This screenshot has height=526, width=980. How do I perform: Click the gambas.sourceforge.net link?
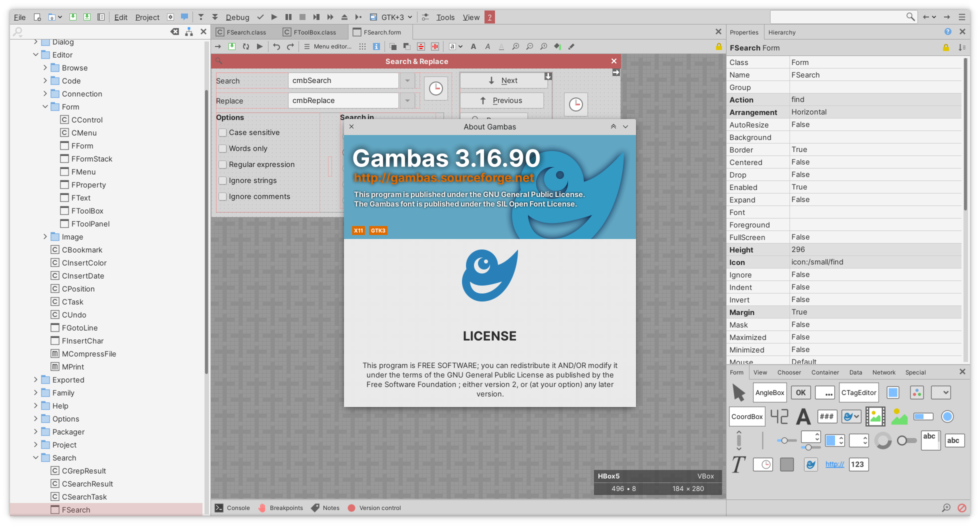point(444,178)
